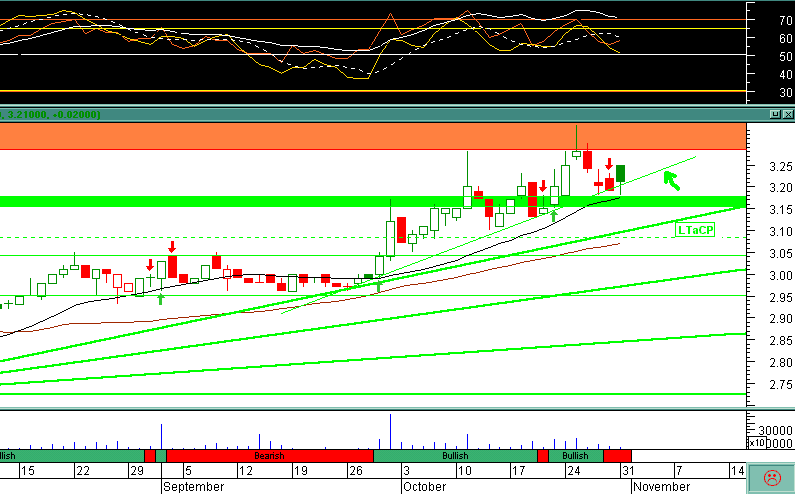Click date label 5 on time axis
Image resolution: width=795 pixels, height=494 pixels.
(x=188, y=471)
